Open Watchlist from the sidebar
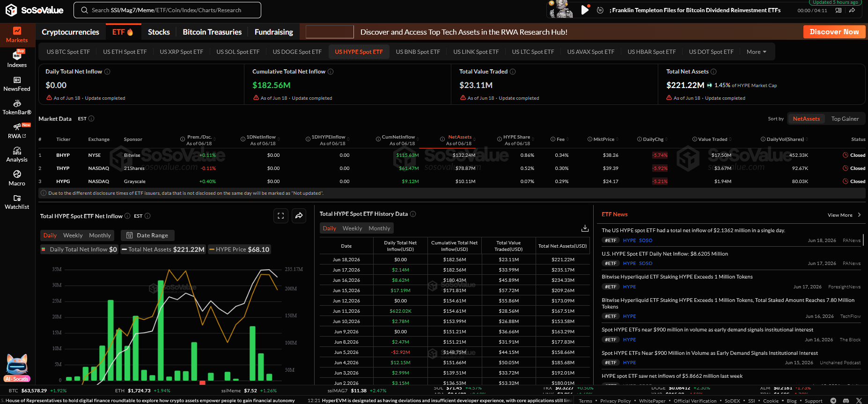The height and width of the screenshot is (404, 868). pyautogui.click(x=17, y=202)
